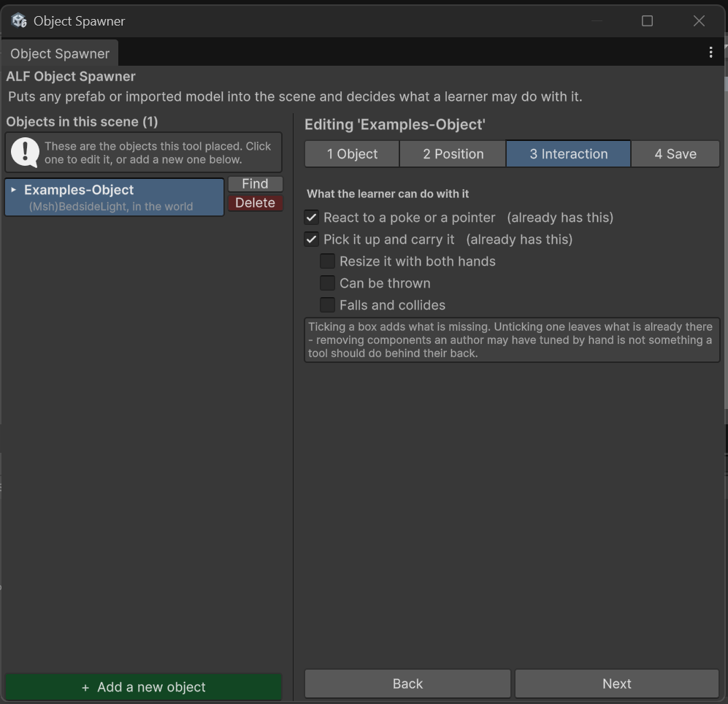The width and height of the screenshot is (728, 704).
Task: Close the Object Spawner window
Action: click(x=699, y=21)
